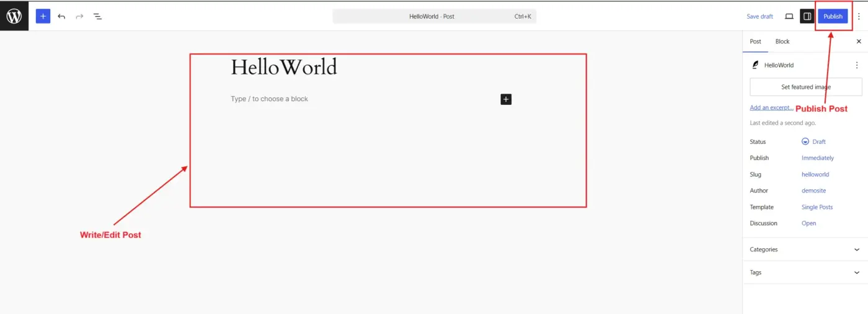Open the block inserter plus button in toolbar
The width and height of the screenshot is (868, 314).
coord(43,16)
